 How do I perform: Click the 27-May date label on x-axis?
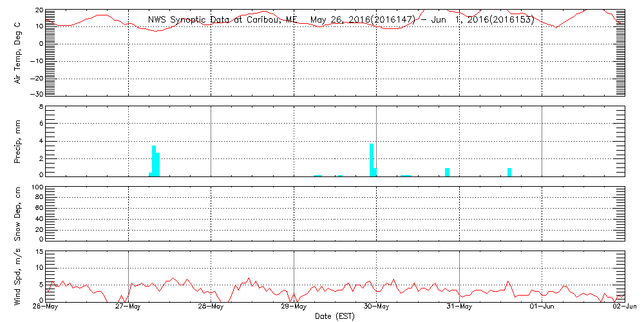128,307
